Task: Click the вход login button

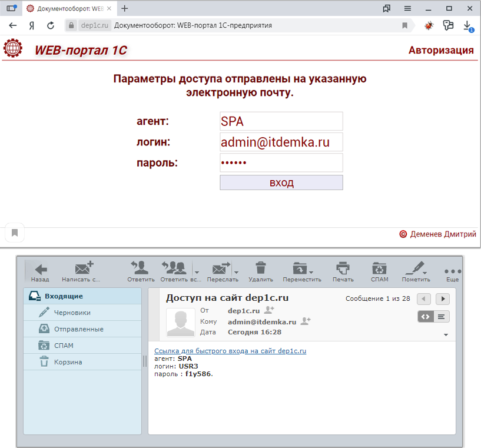Action: pyautogui.click(x=281, y=182)
